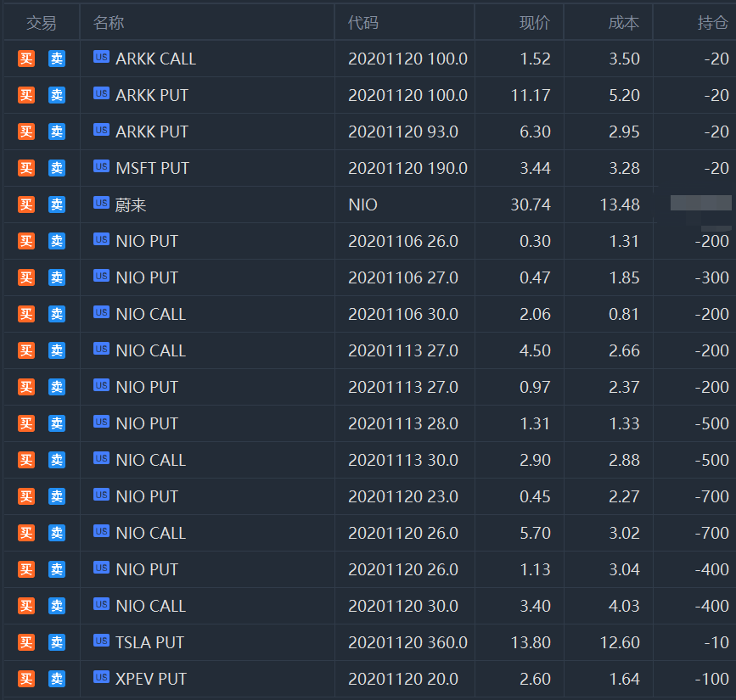Viewport: 736px width, 700px height.
Task: Click the current price 30.74
Action: point(531,204)
